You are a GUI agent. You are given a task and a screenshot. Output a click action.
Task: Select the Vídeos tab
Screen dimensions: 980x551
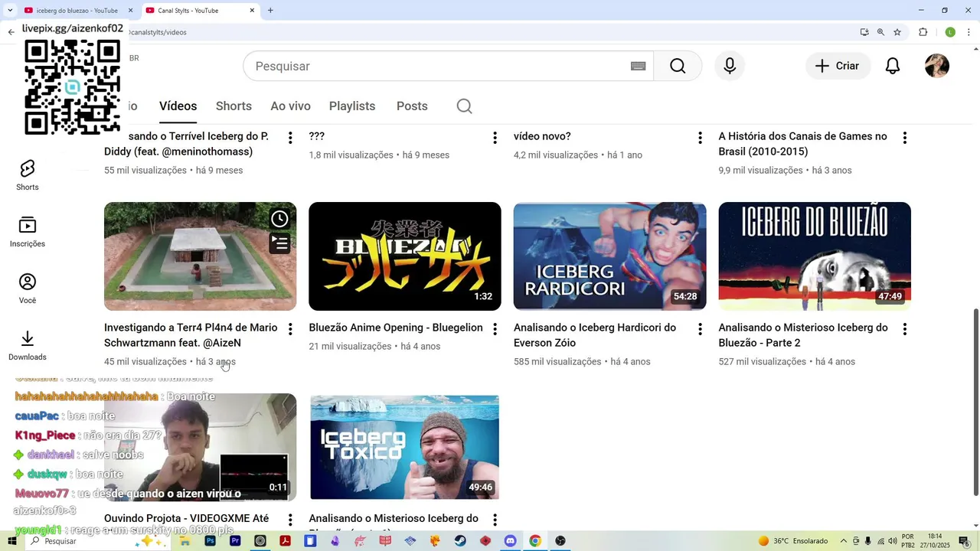[x=178, y=106]
